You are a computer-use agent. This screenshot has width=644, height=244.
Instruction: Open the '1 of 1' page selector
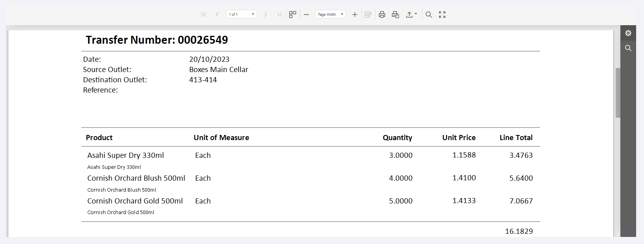242,15
